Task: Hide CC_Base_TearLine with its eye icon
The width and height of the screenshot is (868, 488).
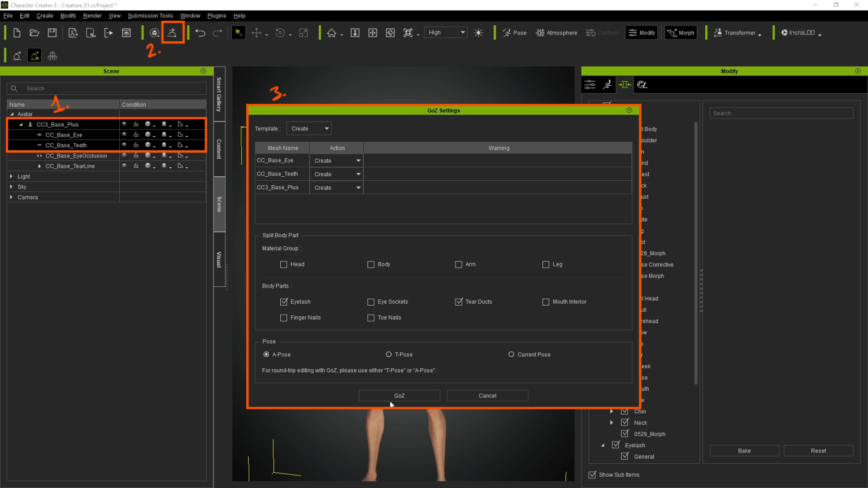Action: [124, 165]
